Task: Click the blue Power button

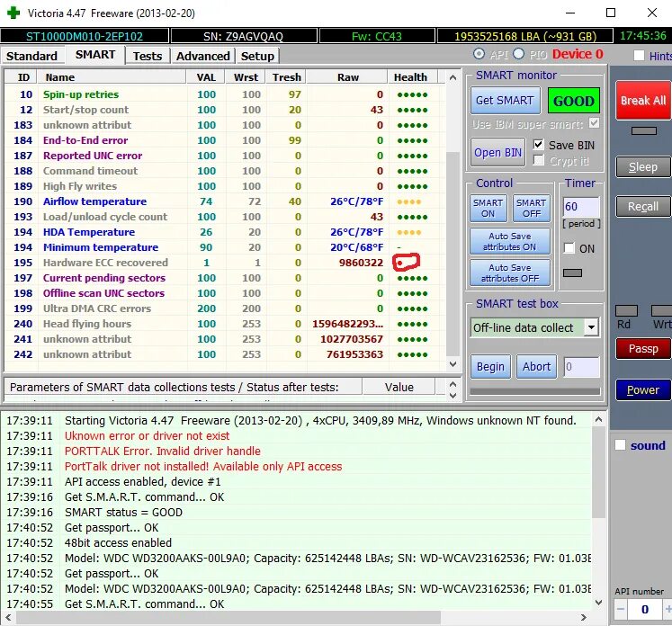Action: click(643, 390)
